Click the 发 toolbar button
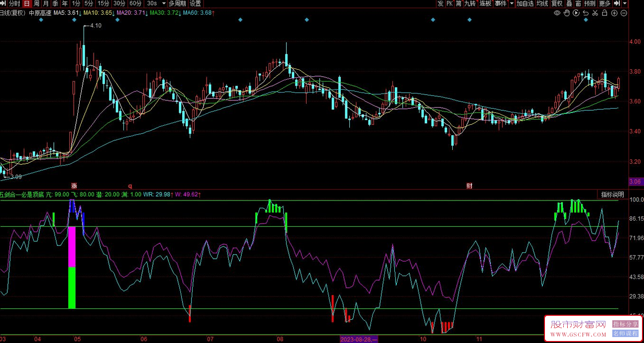The height and width of the screenshot is (343, 644). click(440, 3)
